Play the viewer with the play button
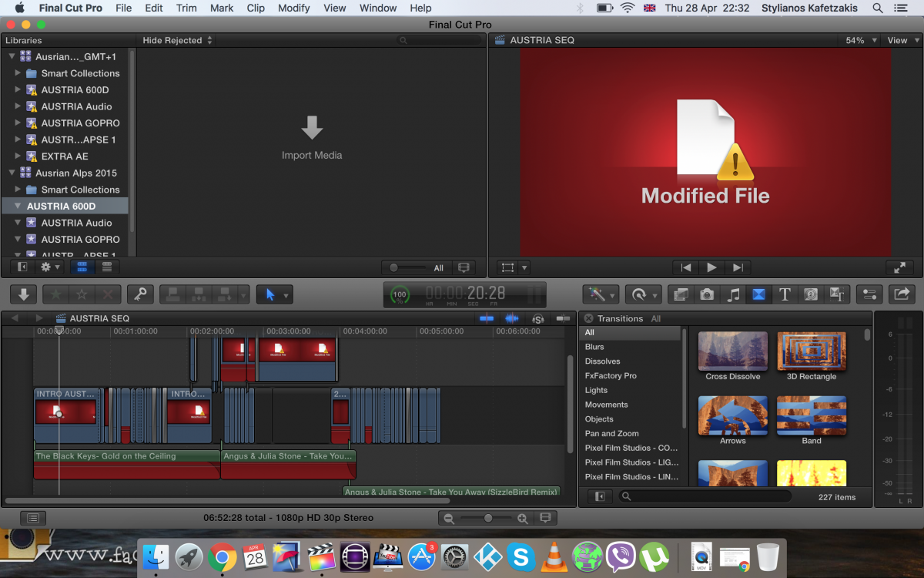 coord(711,267)
